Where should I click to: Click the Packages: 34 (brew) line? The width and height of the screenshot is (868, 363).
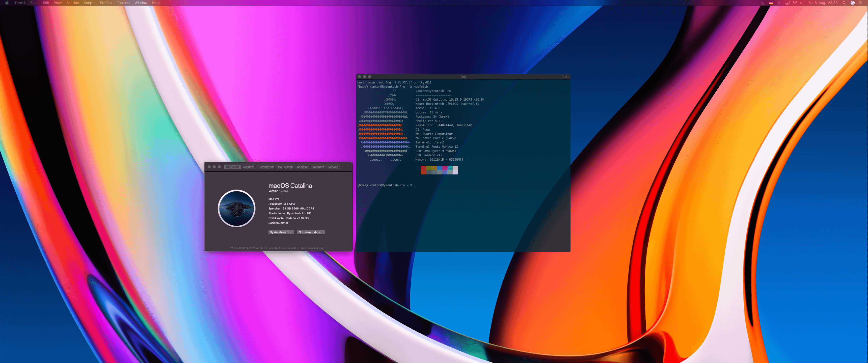tap(432, 117)
